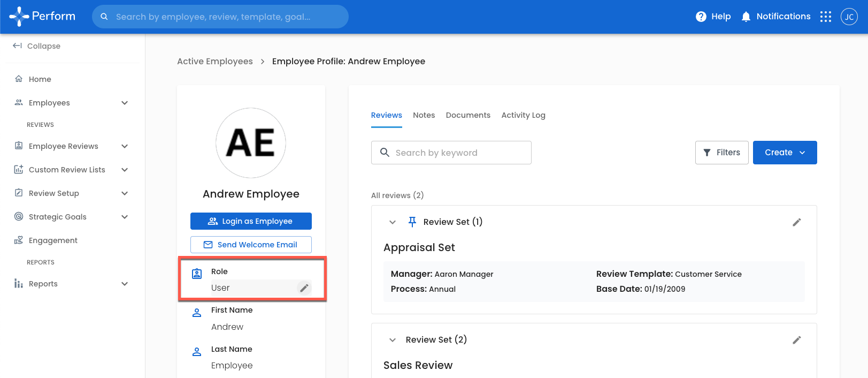The height and width of the screenshot is (378, 868).
Task: Switch to the Documents tab
Action: tap(468, 115)
